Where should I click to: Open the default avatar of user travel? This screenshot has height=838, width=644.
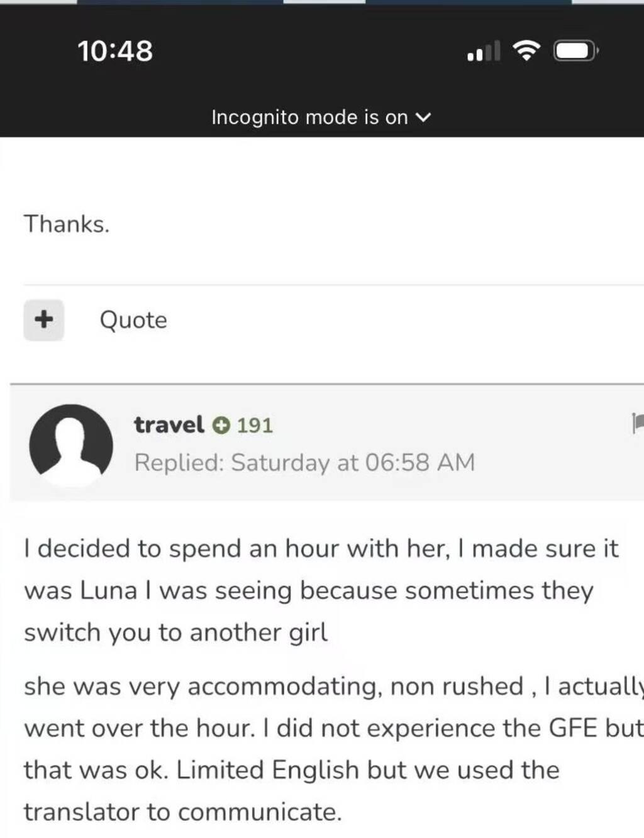coord(71,446)
